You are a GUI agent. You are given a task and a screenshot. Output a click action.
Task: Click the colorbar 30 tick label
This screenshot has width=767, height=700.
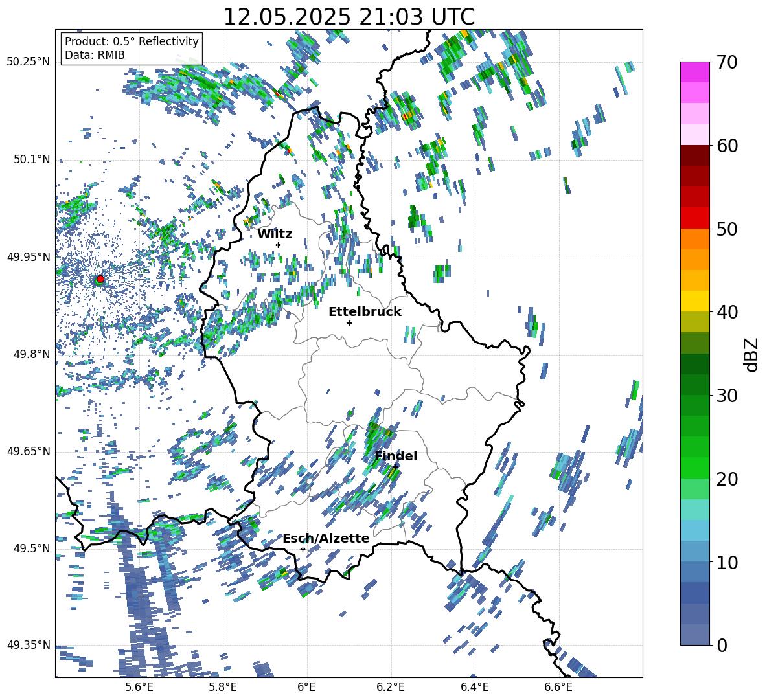pyautogui.click(x=727, y=396)
